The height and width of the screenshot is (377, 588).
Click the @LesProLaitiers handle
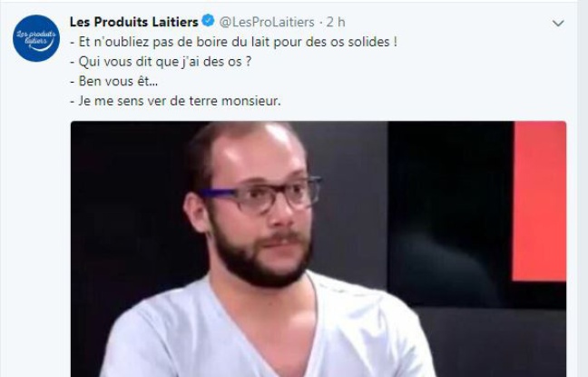(x=267, y=22)
